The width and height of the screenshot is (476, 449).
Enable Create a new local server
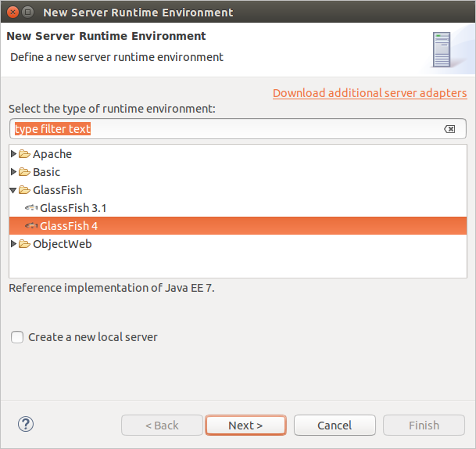coord(17,337)
